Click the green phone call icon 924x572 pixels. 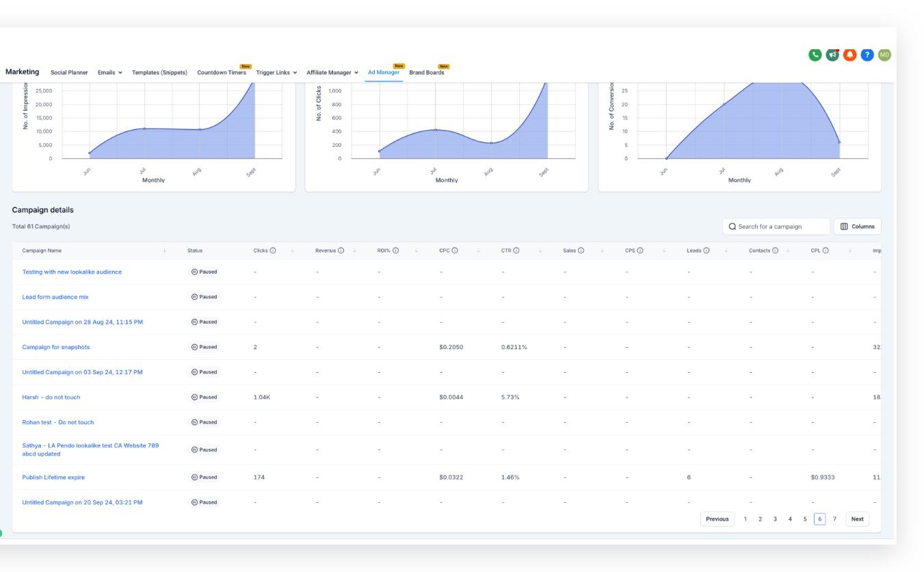(815, 55)
